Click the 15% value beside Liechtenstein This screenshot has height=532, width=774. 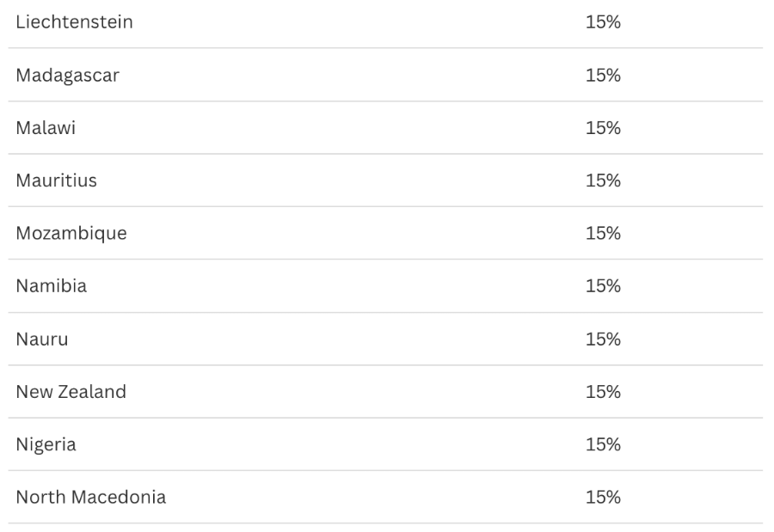[603, 22]
